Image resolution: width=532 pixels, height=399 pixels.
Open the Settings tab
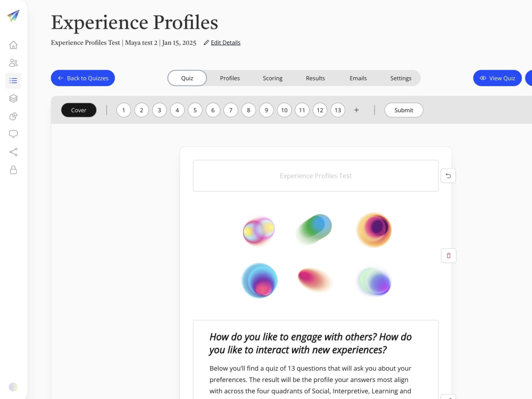[x=401, y=78]
